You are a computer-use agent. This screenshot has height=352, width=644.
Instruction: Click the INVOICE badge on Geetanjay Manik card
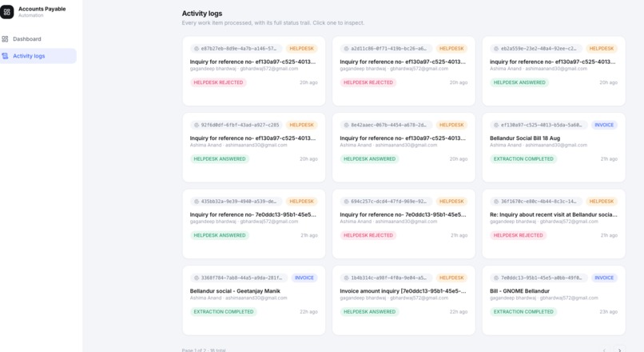pos(304,278)
